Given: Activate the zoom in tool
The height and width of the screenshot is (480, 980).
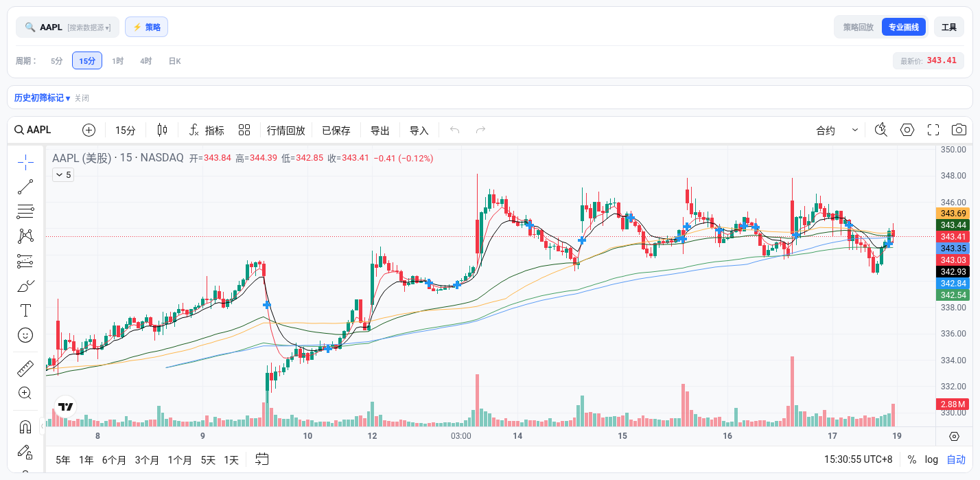Looking at the screenshot, I should 25,393.
